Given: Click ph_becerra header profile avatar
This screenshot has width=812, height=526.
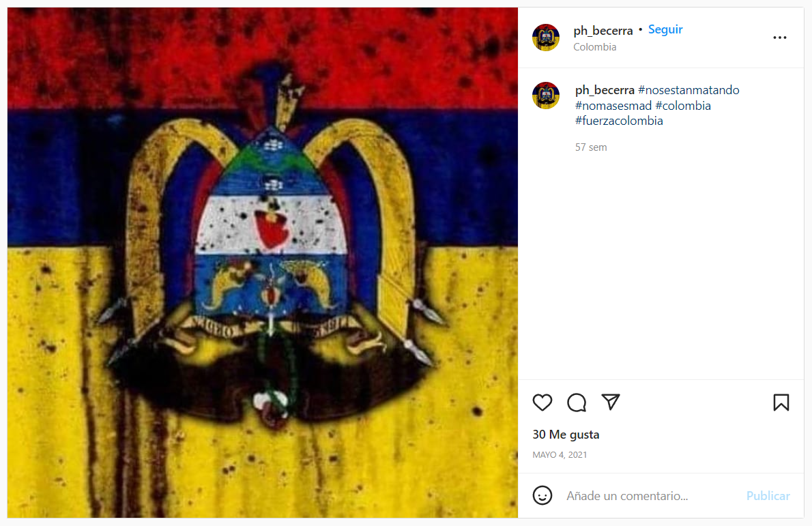Looking at the screenshot, I should pos(546,38).
